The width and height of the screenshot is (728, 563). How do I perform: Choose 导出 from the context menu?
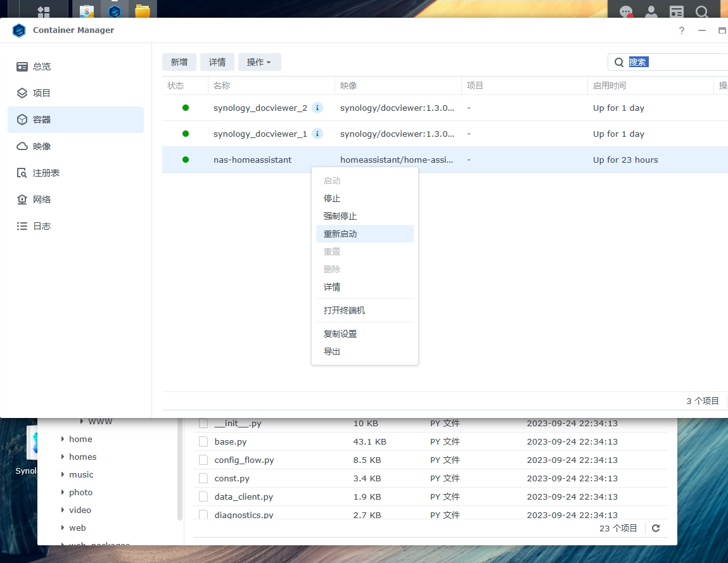[x=365, y=352]
